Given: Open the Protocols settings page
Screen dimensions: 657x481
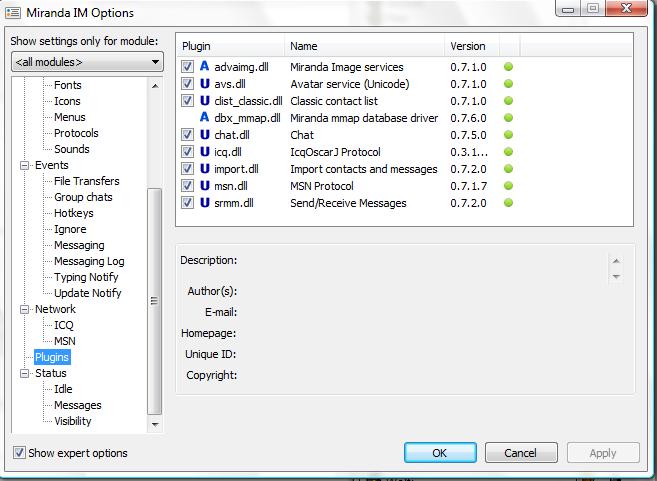Looking at the screenshot, I should [76, 133].
